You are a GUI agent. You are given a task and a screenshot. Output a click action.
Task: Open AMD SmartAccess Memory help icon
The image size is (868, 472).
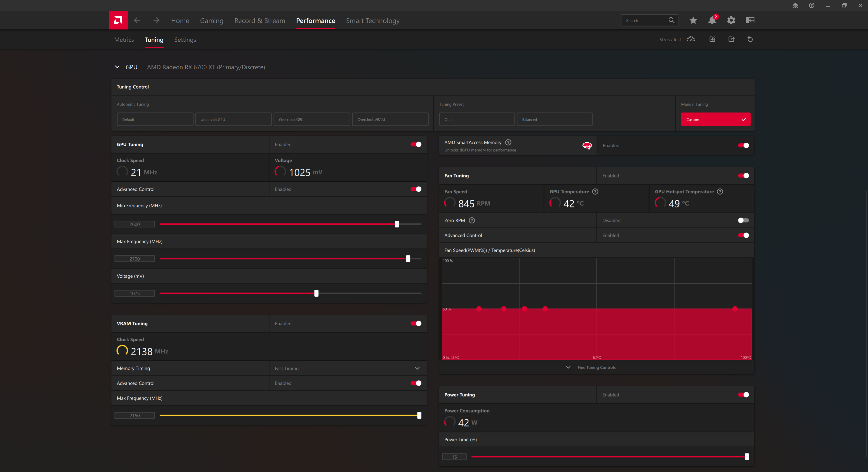[x=508, y=142]
